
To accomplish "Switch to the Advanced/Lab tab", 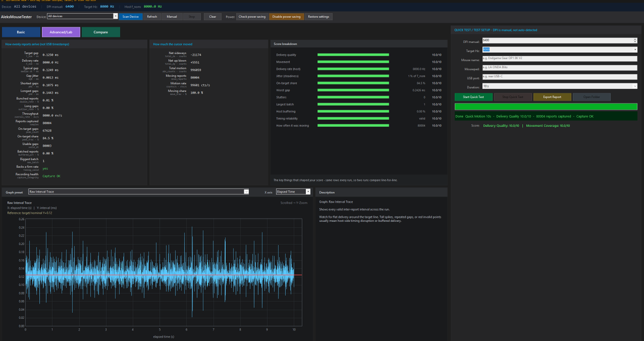I will point(61,32).
